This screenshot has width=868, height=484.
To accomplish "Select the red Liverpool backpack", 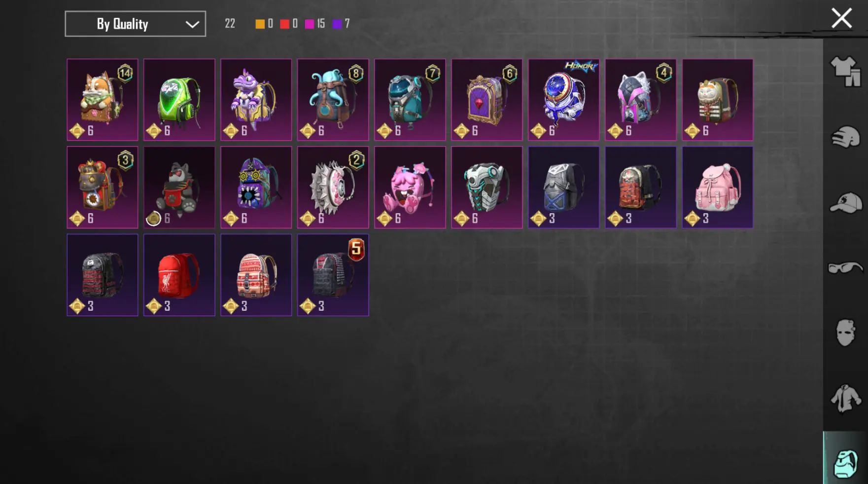I will pos(179,275).
